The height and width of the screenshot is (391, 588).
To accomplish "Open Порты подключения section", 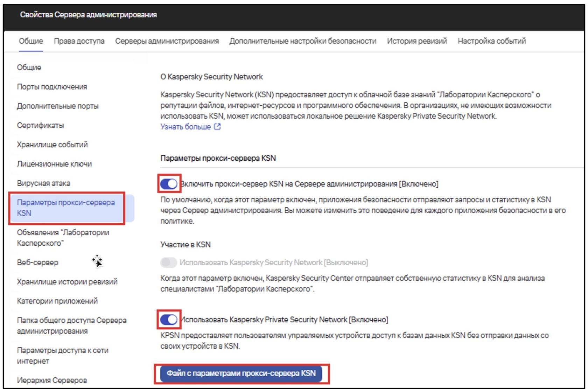I will [x=52, y=87].
